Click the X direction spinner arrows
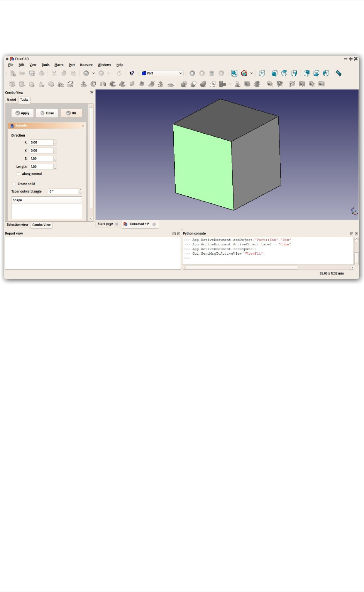This screenshot has width=364, height=592. click(55, 142)
